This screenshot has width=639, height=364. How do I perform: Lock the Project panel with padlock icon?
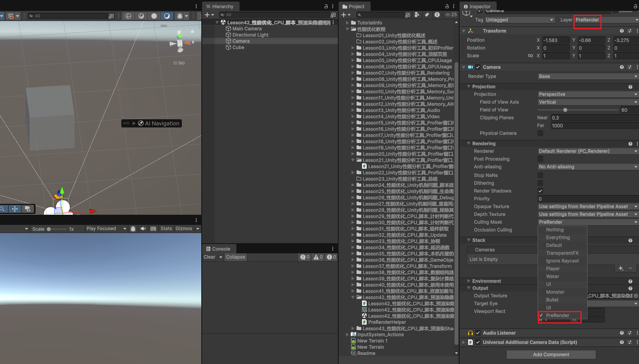(447, 6)
